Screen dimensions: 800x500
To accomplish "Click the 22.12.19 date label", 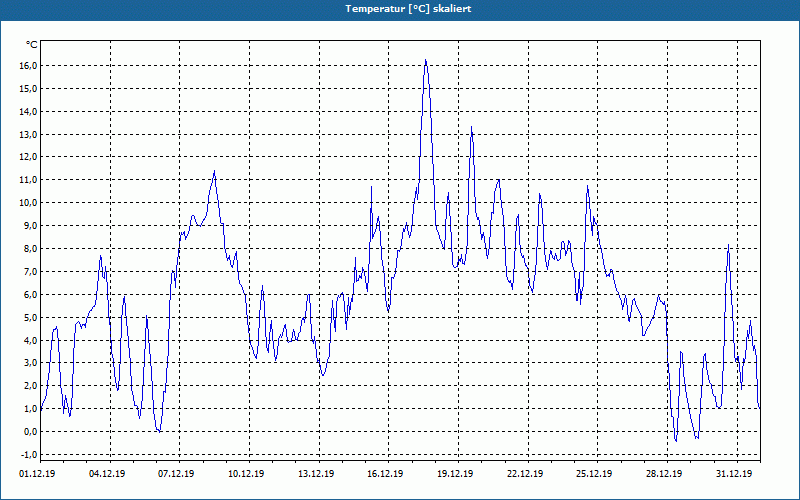I will 525,474.
